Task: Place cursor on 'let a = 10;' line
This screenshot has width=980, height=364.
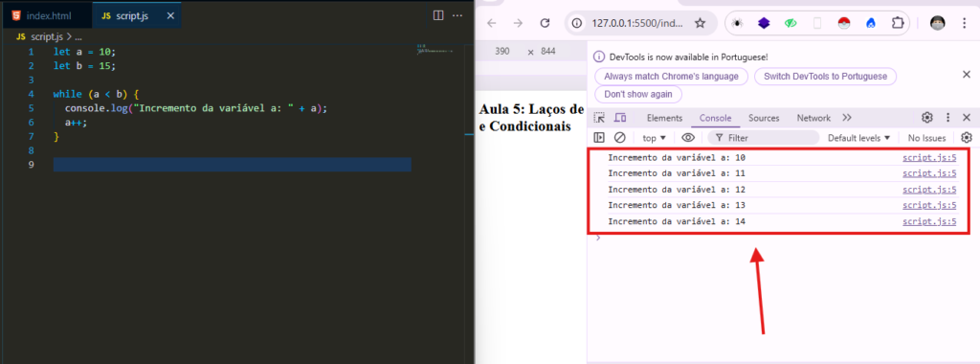Action: click(84, 52)
